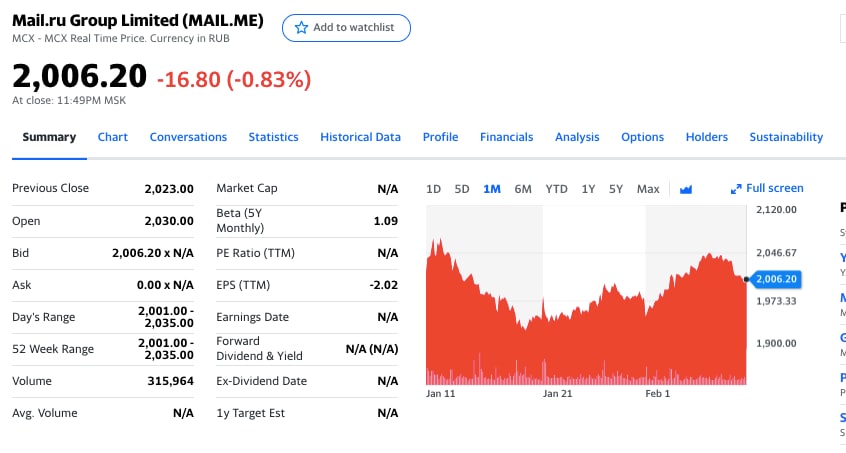
Task: Set chart range to 5D
Action: pyautogui.click(x=462, y=189)
